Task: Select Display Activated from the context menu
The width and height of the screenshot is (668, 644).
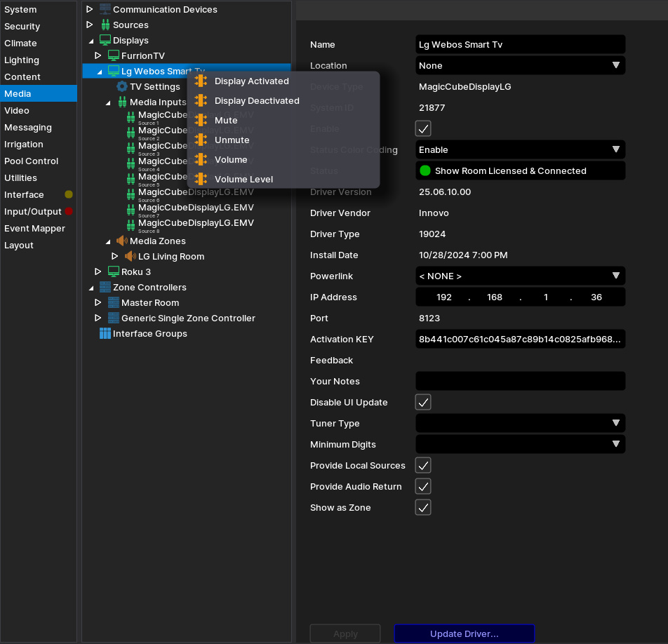Action: point(283,81)
